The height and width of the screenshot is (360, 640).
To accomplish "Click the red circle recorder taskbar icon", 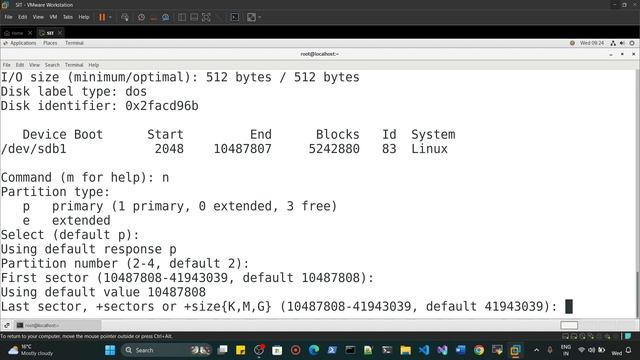I will 296,350.
